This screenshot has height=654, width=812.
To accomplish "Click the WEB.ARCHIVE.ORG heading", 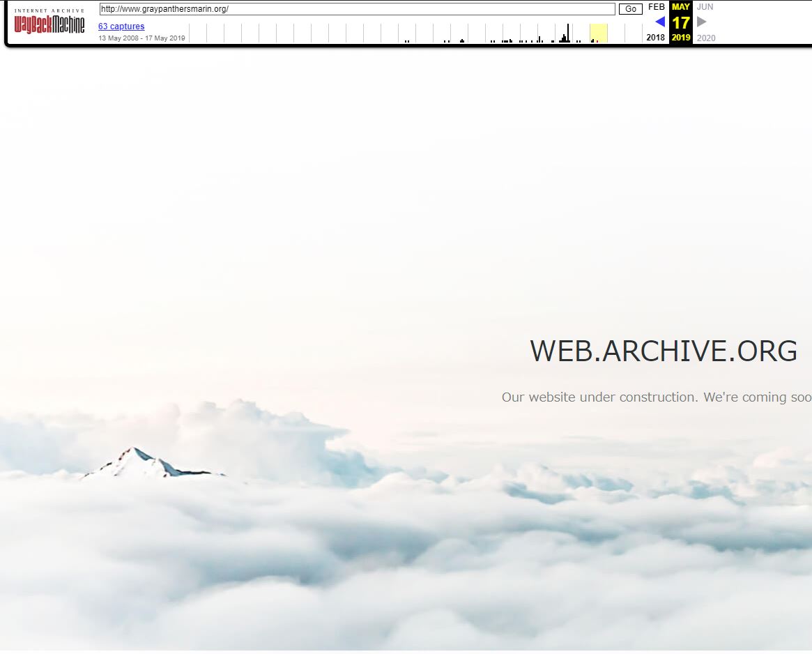I will (663, 351).
